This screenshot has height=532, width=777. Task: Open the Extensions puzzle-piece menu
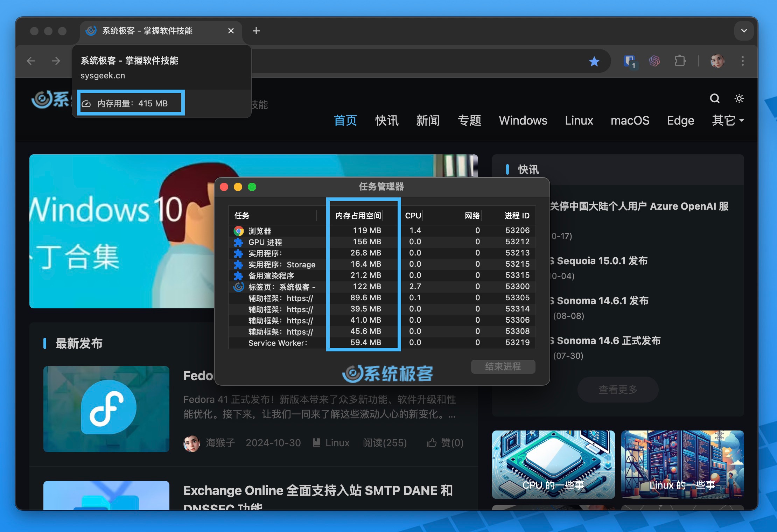(680, 61)
